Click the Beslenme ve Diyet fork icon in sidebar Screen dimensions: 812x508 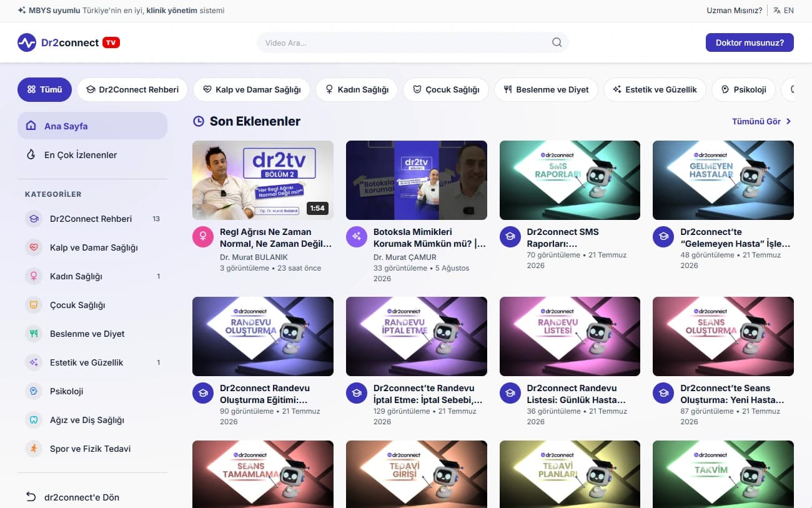tap(34, 334)
